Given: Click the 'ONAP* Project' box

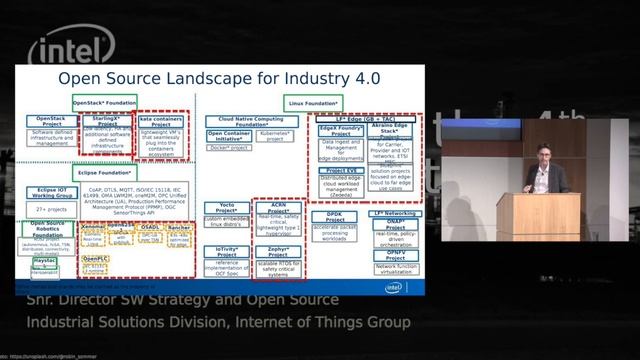Looking at the screenshot, I should click(x=396, y=224).
